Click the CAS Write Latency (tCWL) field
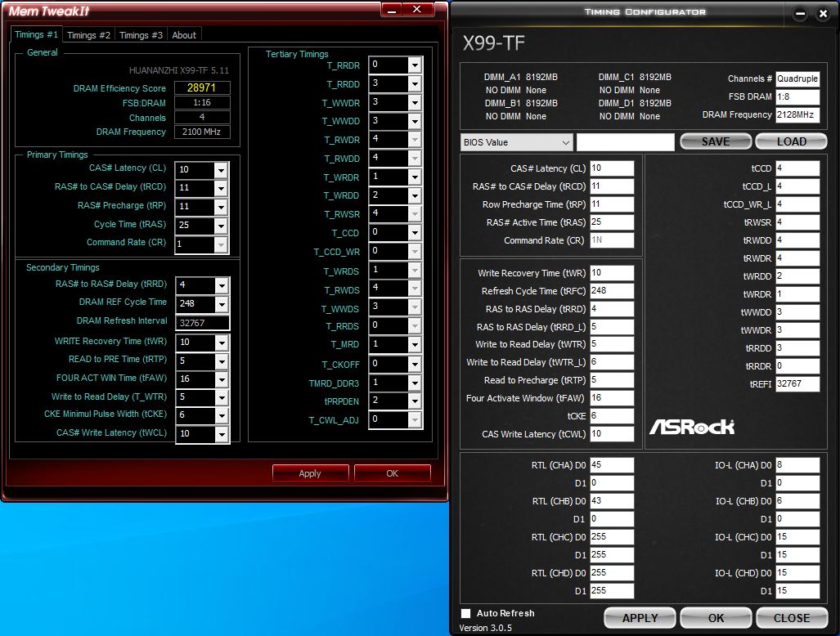840x636 pixels. click(x=612, y=433)
